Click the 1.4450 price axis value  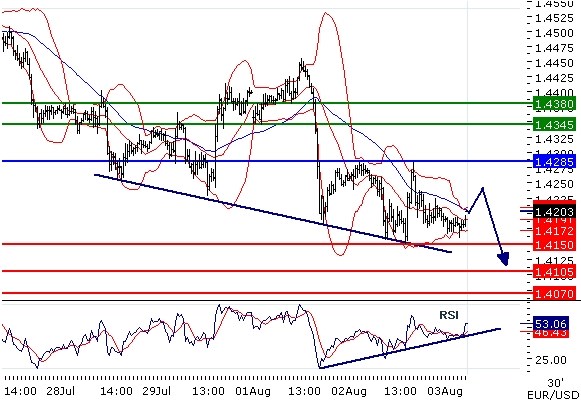(555, 63)
